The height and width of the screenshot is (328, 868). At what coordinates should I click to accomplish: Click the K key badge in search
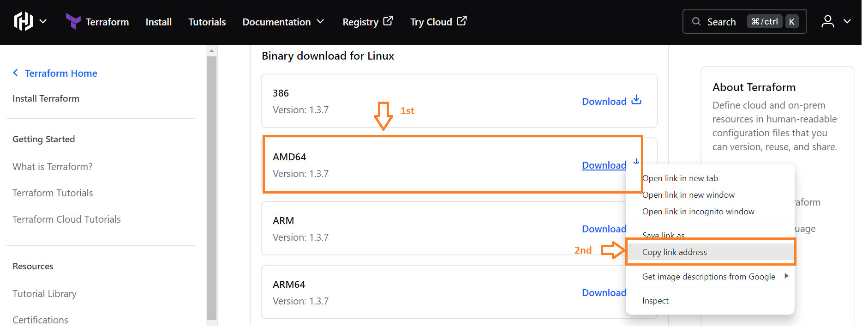click(792, 21)
